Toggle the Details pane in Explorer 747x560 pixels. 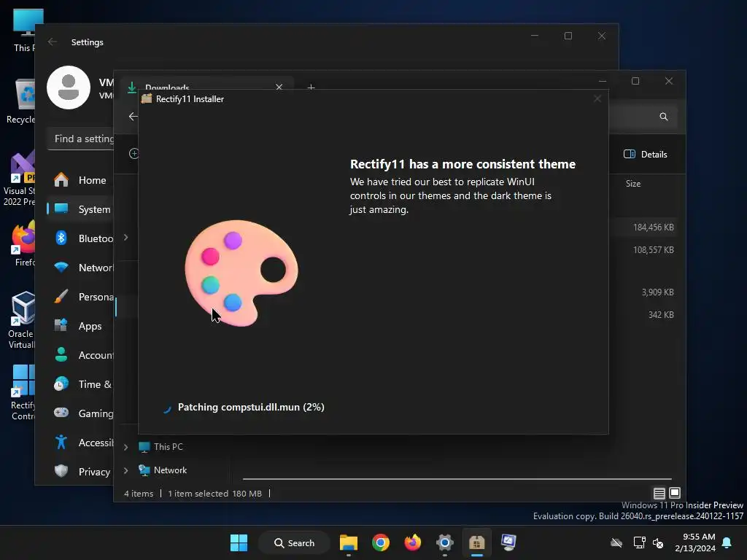646,154
